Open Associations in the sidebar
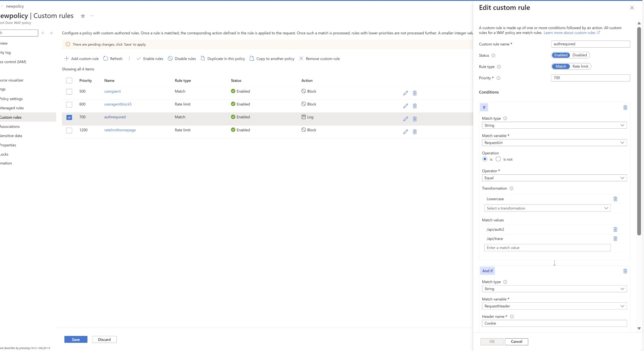The image size is (644, 351). [10, 127]
